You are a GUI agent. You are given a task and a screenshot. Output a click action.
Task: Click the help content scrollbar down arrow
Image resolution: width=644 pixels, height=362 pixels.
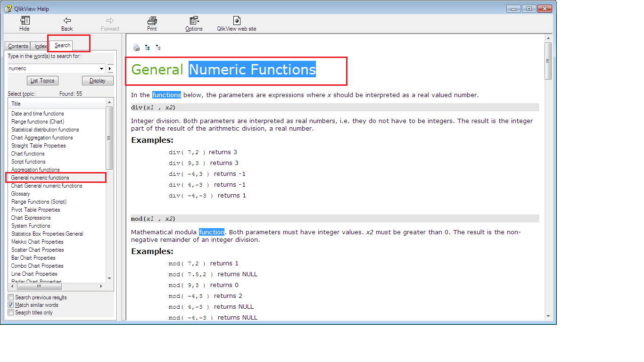click(x=548, y=316)
